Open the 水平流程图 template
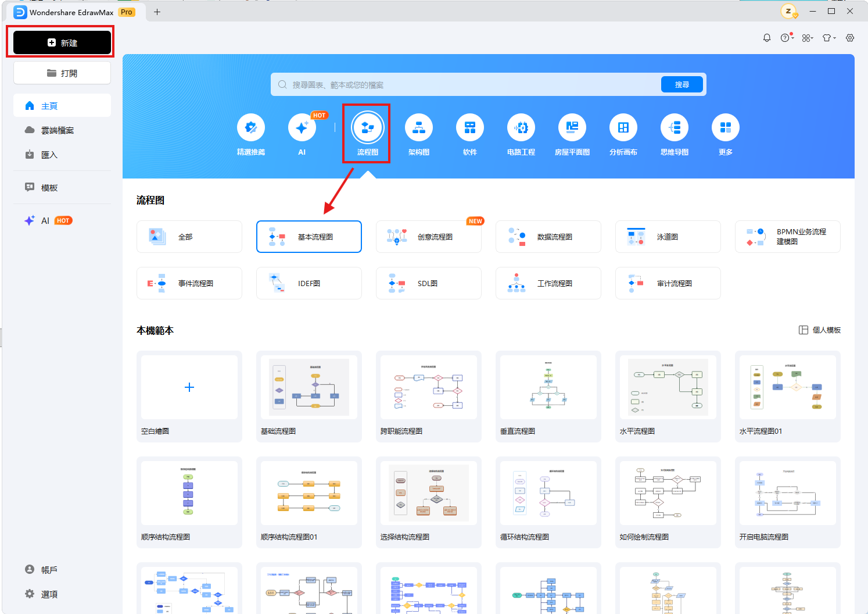The height and width of the screenshot is (614, 868). pyautogui.click(x=668, y=397)
